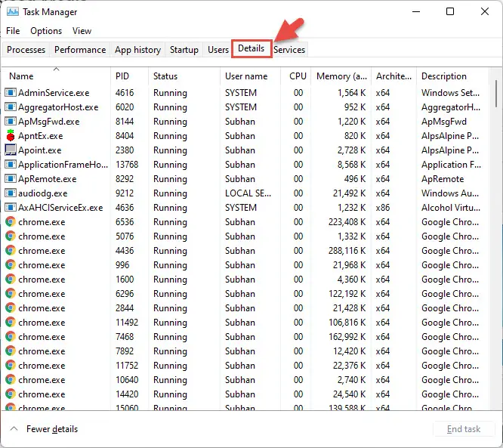Screen dimensions: 503x448
Task: Sort by the Memory column header
Action: click(x=341, y=76)
